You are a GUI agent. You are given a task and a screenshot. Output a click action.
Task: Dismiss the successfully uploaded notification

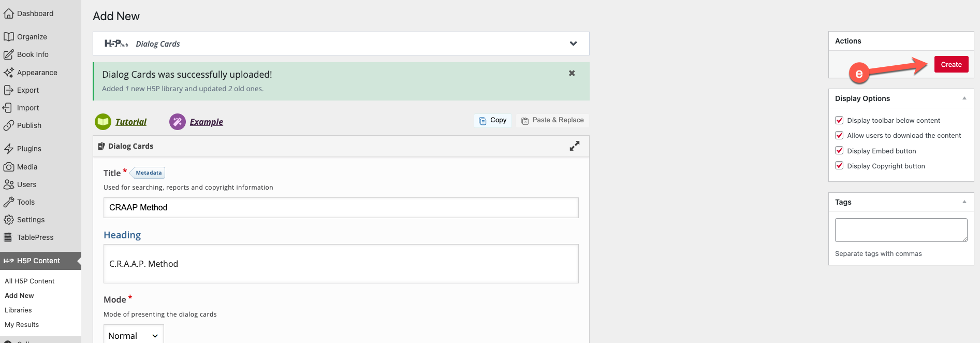tap(572, 73)
